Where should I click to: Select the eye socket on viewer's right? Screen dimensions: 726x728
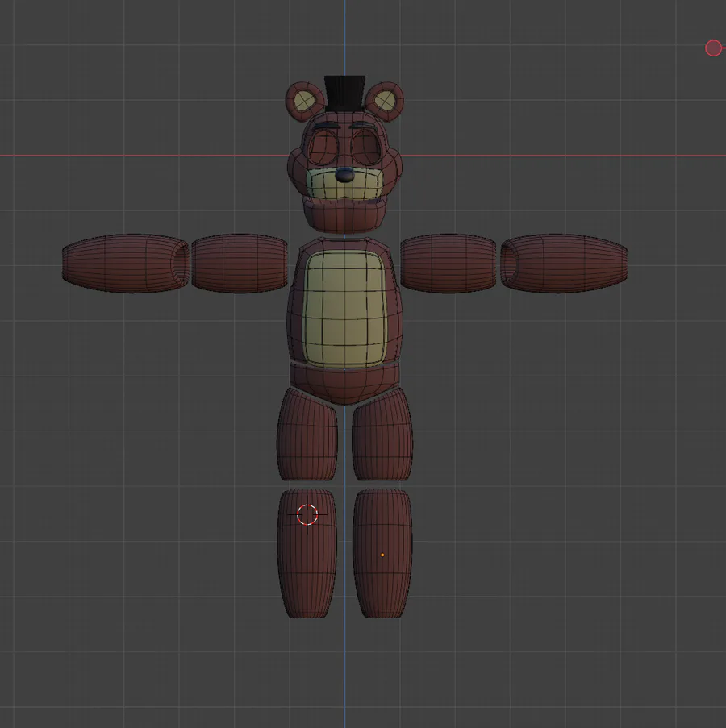click(367, 146)
